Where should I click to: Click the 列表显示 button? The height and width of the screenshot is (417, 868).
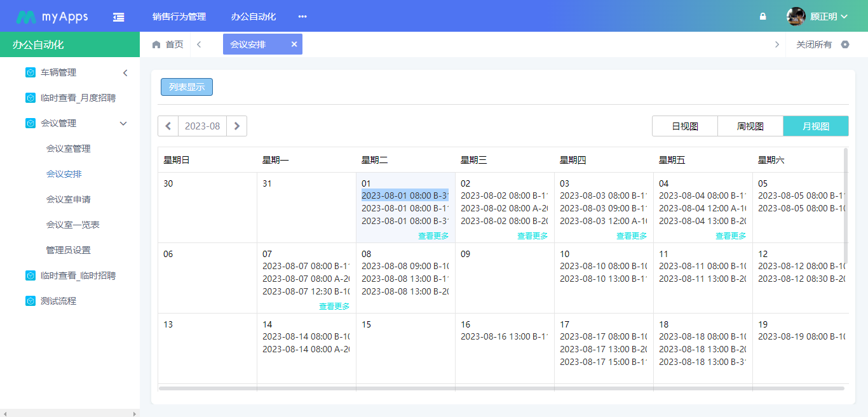pos(187,87)
